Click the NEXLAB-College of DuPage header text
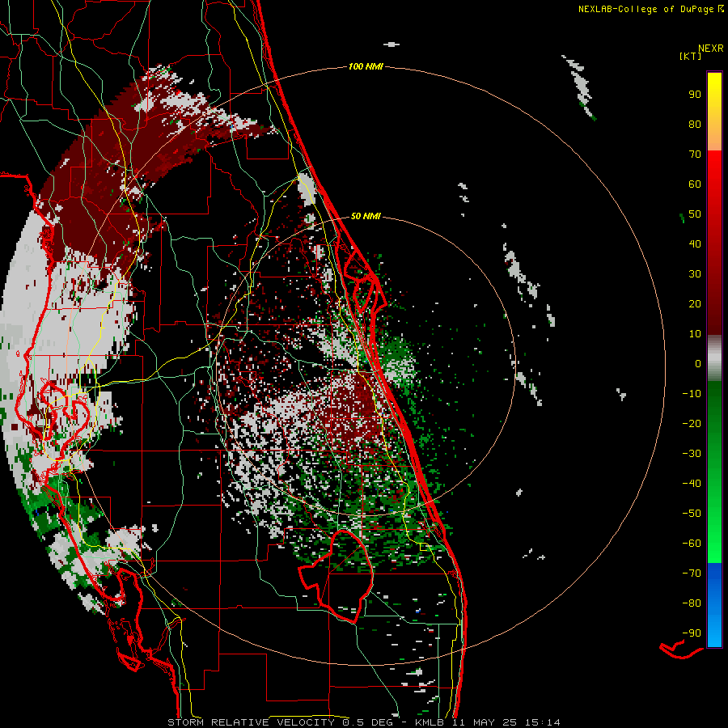The height and width of the screenshot is (728, 728). click(x=645, y=9)
